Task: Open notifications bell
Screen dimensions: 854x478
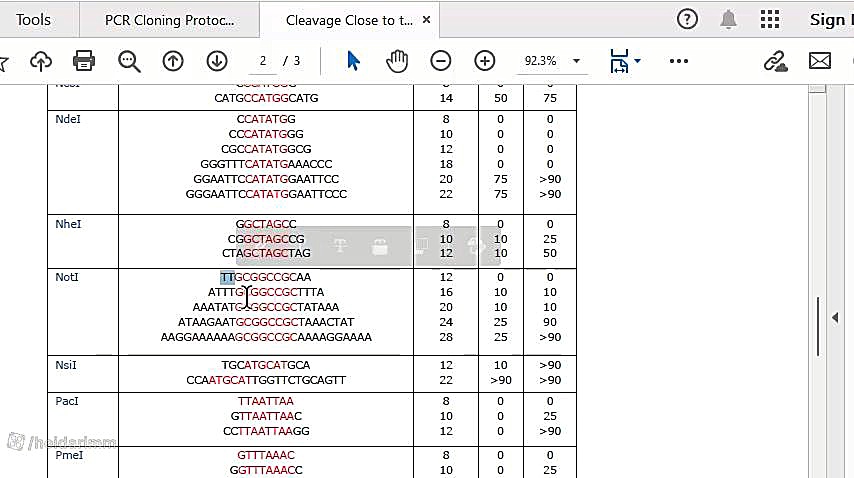Action: click(x=728, y=20)
